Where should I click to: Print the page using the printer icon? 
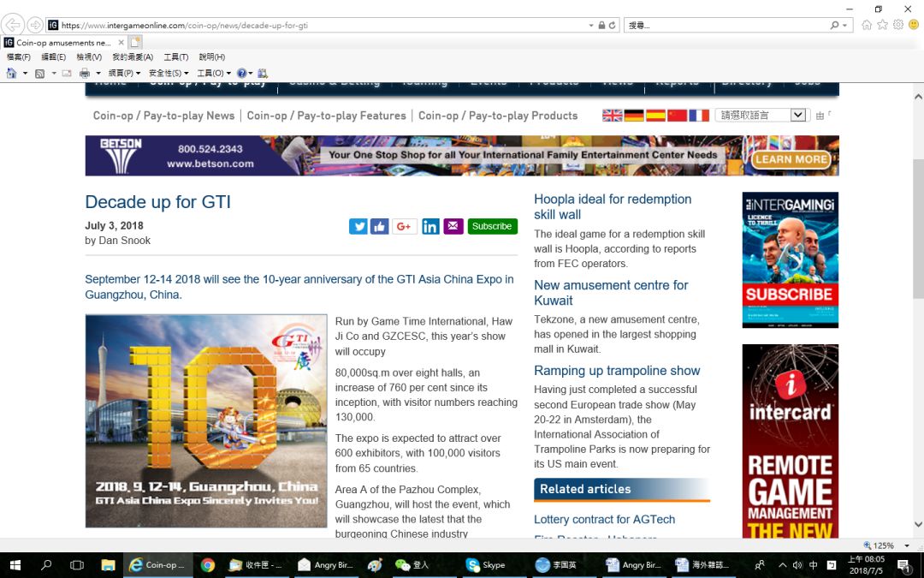tap(85, 73)
